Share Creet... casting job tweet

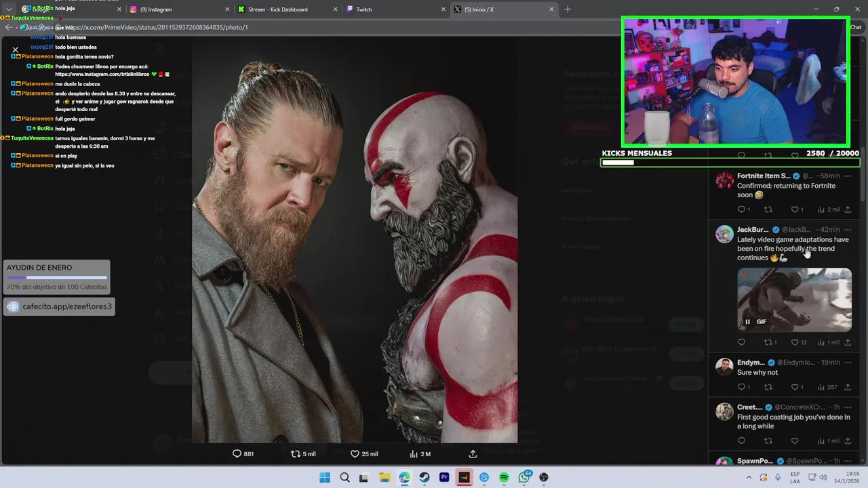pos(848,441)
